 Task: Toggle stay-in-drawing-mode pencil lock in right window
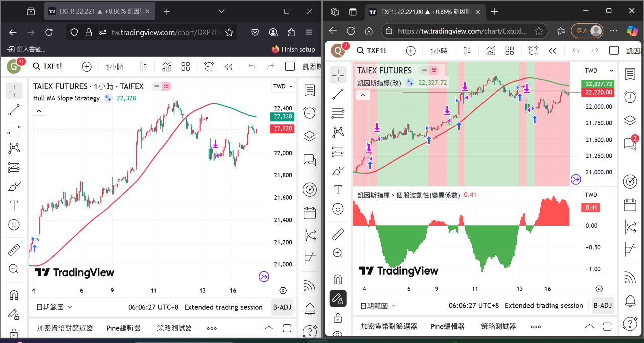click(338, 298)
